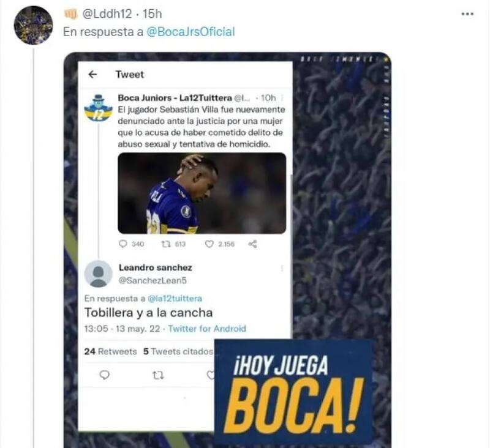This screenshot has height=448, width=490.
Task: Click the Boca Juniors - La12Tuittera name
Action: (x=175, y=98)
